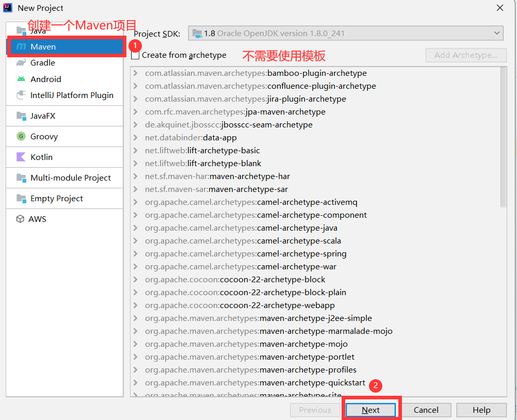Pick Kotlin project type
Image resolution: width=517 pixels, height=420 pixels.
click(x=65, y=157)
